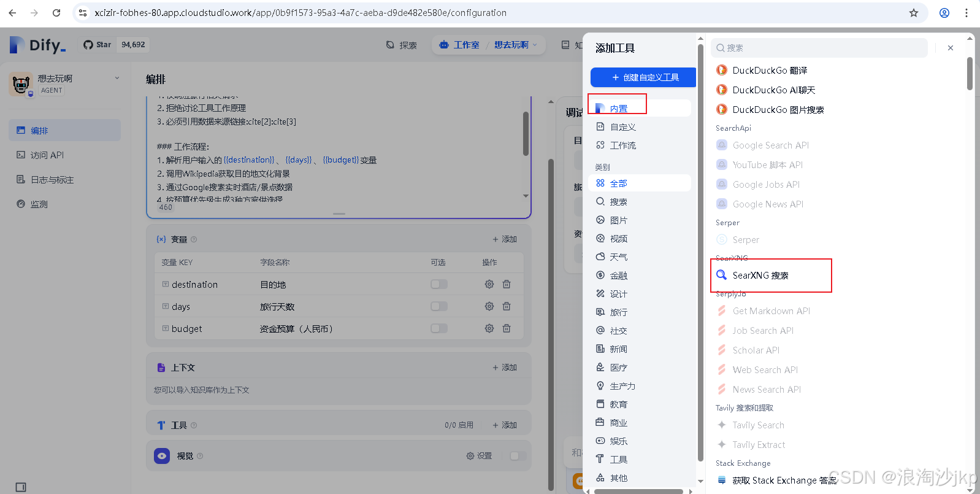This screenshot has height=494, width=980.
Task: Filter tools by 旅行 category
Action: click(640, 312)
